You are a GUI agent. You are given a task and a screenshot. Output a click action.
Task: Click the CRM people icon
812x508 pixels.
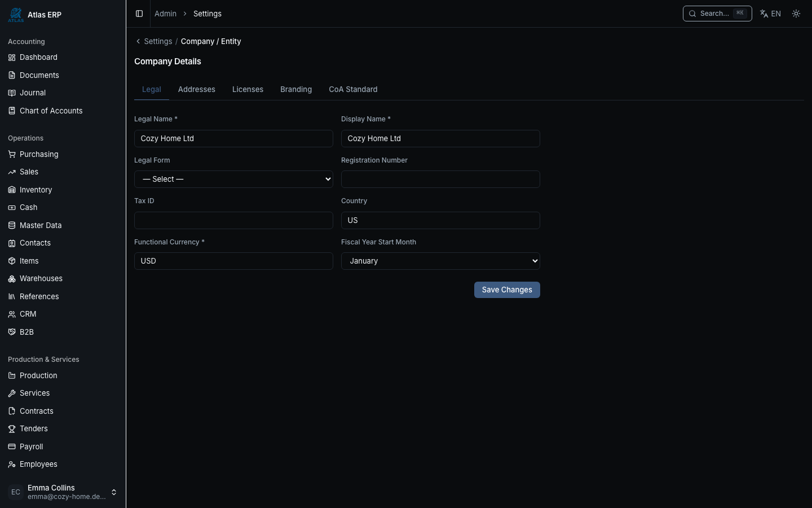pyautogui.click(x=12, y=314)
